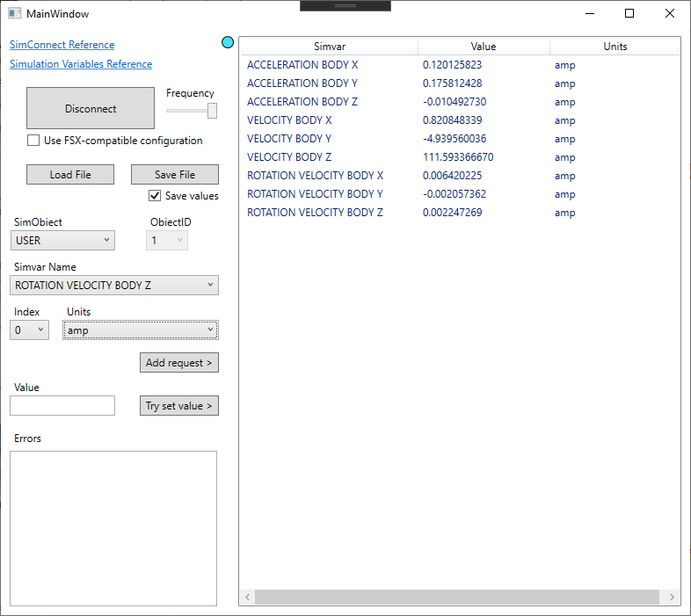Click the Add request button
The image size is (691, 616).
[179, 363]
